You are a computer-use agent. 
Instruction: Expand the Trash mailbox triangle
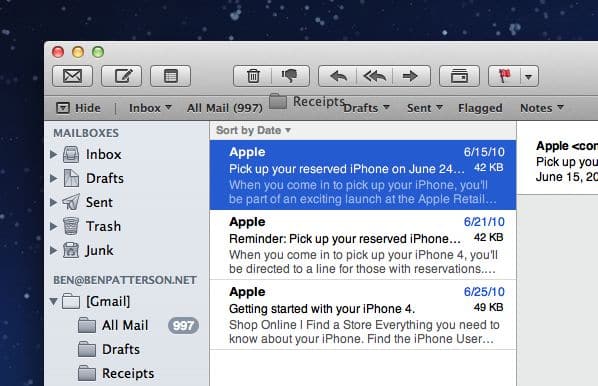point(53,226)
